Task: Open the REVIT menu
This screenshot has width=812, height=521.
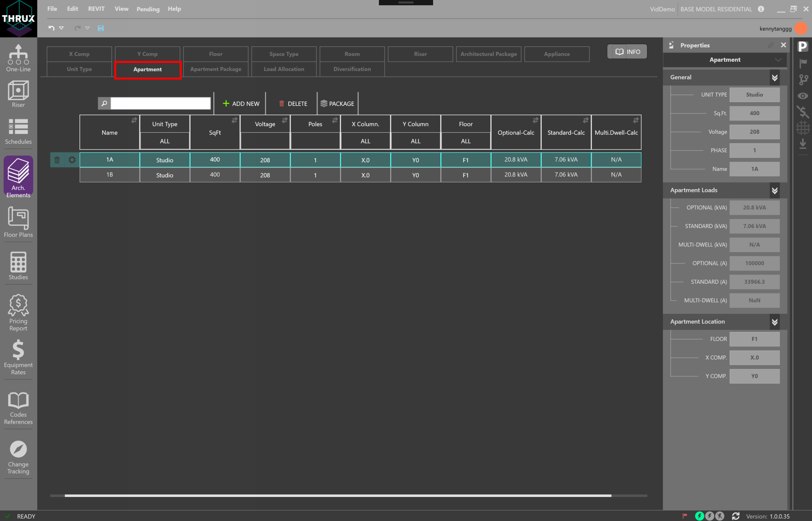Action: coord(96,9)
